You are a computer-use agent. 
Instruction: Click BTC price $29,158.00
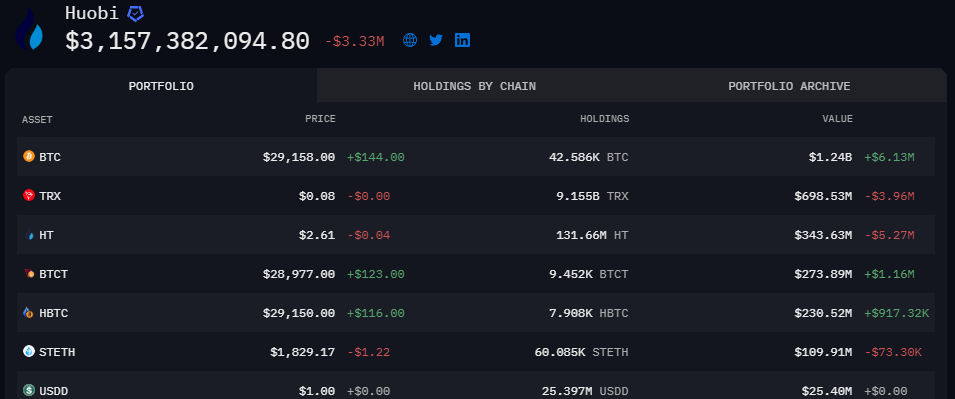tap(299, 157)
